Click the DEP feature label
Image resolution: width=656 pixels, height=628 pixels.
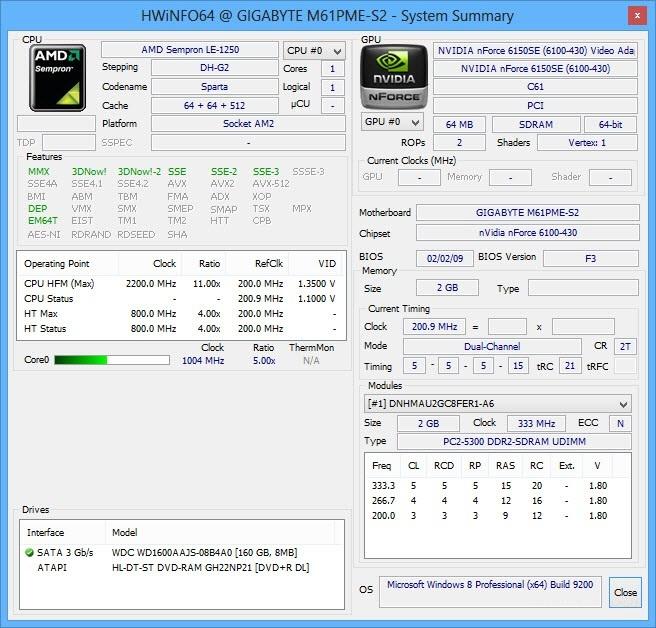click(38, 209)
